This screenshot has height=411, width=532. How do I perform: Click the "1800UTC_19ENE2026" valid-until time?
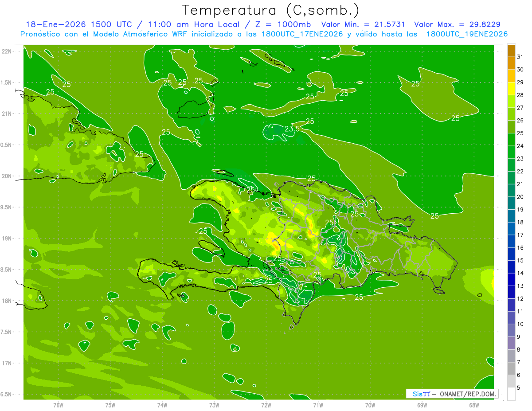pos(467,34)
